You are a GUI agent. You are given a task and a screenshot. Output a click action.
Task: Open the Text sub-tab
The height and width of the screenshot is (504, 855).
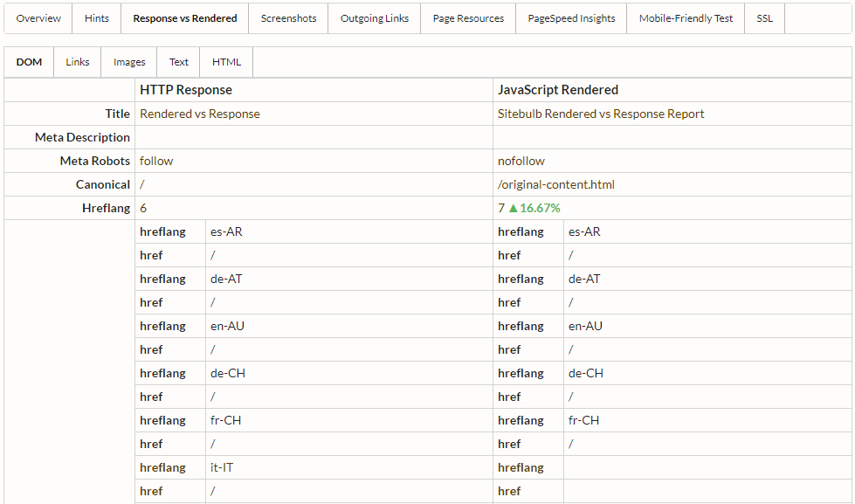tap(179, 62)
